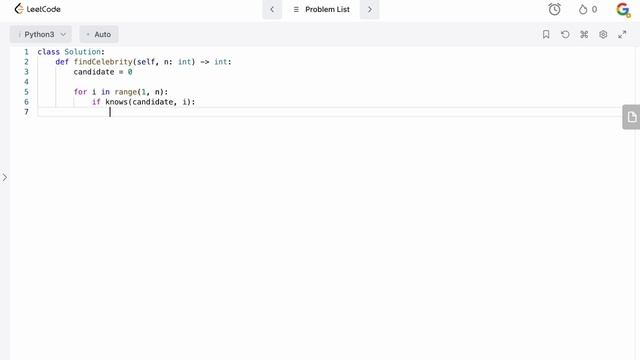640x360 pixels.
Task: Click the findCelebrity function name
Action: click(x=103, y=62)
